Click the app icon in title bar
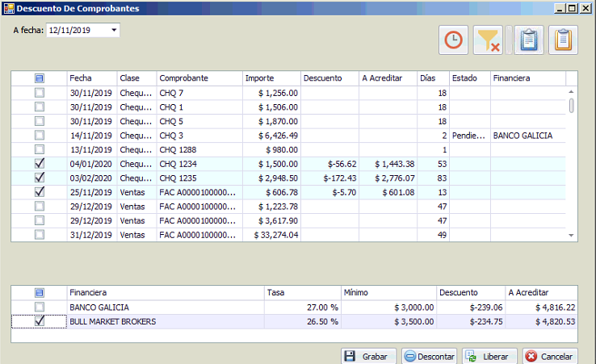 pos(9,8)
